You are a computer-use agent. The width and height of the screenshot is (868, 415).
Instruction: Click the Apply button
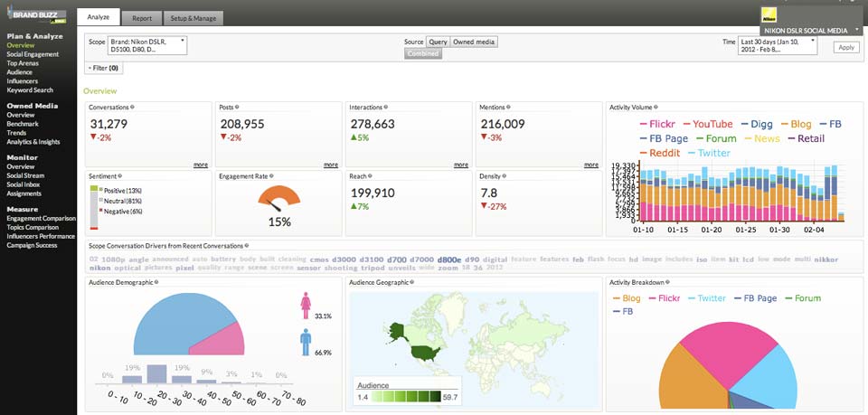coord(846,48)
